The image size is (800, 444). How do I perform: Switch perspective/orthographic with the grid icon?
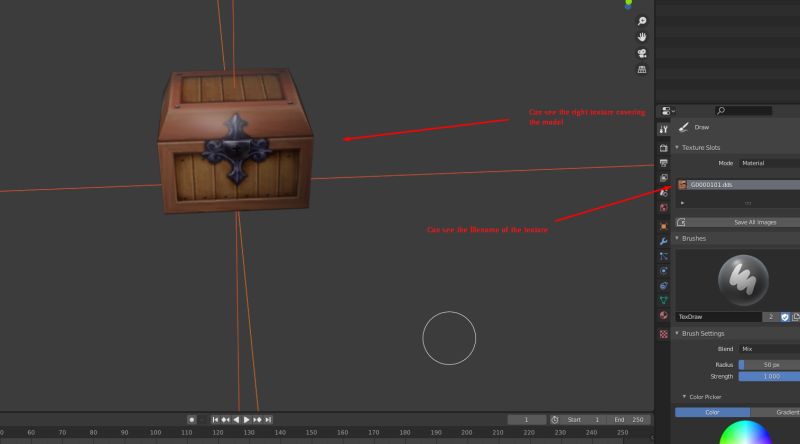[x=642, y=69]
